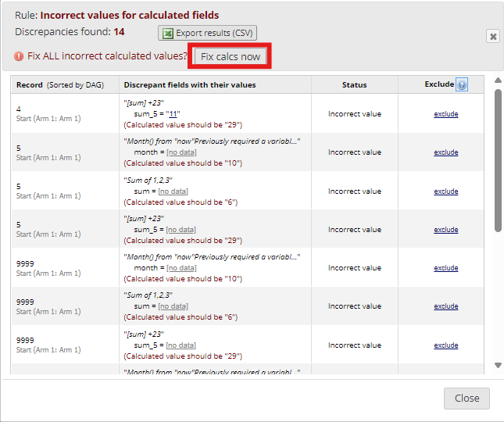Open [no data] sum value for record 5
The image size is (504, 422).
173,191
